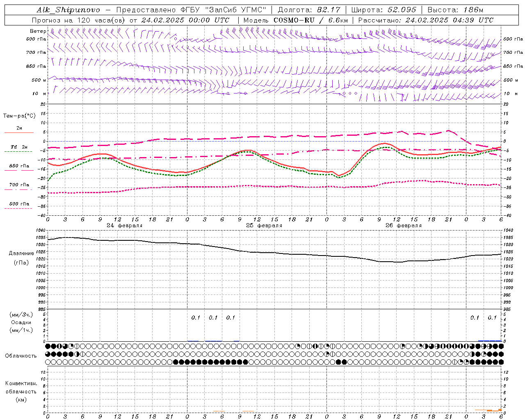Screen dimensions: 525x420
Task: Select the 850 гПа temperature legend entry
Action: tap(19, 166)
